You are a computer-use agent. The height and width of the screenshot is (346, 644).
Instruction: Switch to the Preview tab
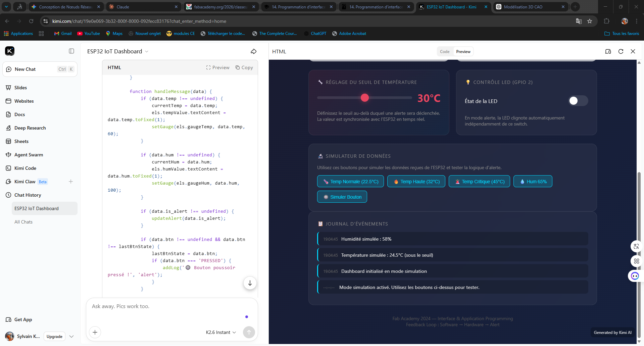click(x=463, y=51)
